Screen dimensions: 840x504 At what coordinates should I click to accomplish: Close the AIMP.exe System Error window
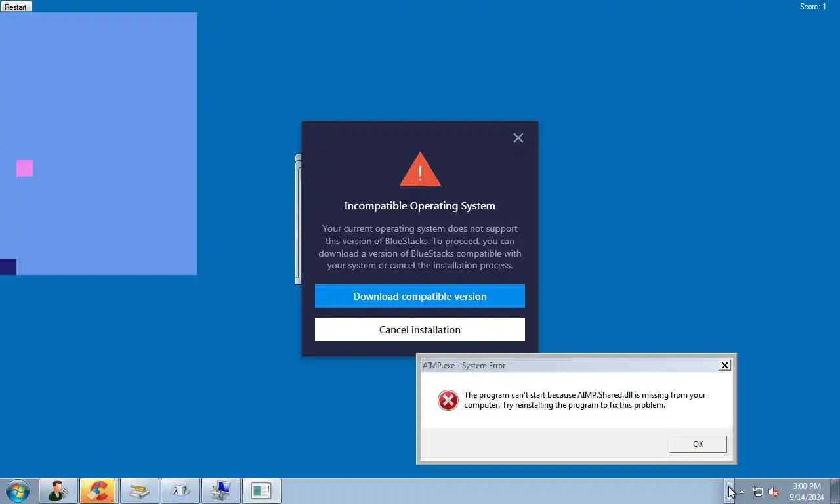point(724,365)
